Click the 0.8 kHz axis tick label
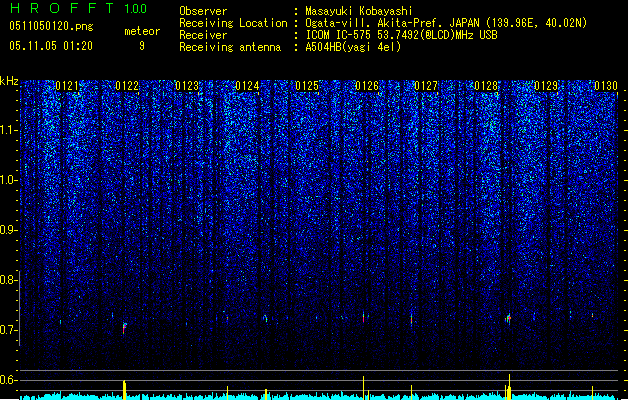Screen dimensions: 629x400 [x=9, y=280]
